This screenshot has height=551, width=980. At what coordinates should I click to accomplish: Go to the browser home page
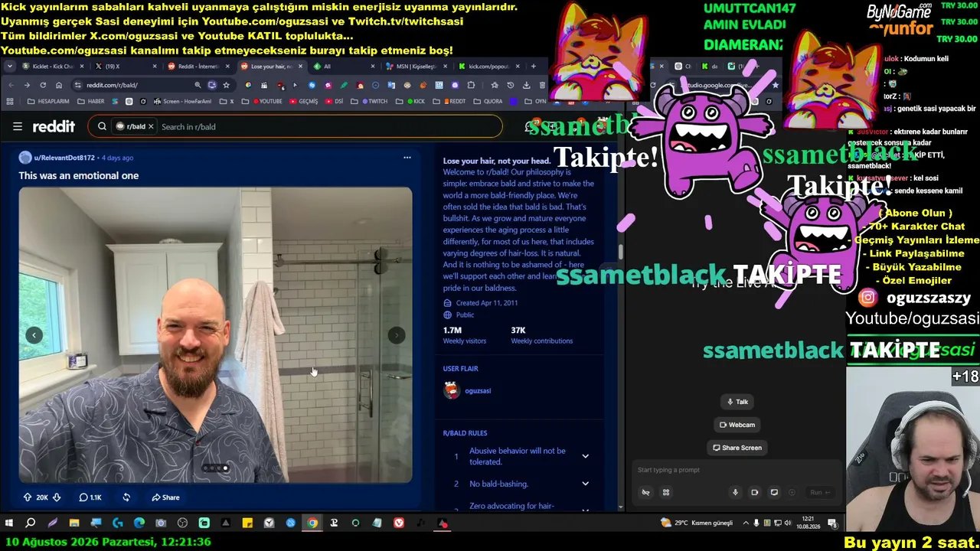(59, 85)
